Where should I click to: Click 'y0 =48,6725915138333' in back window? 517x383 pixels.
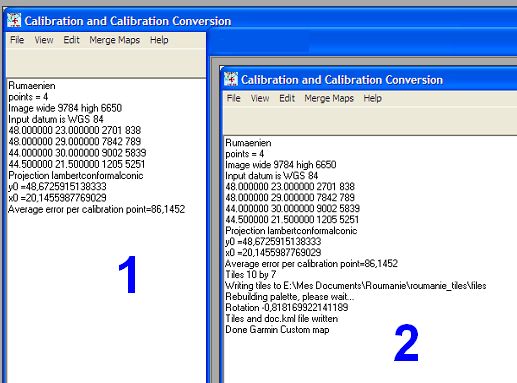point(57,186)
